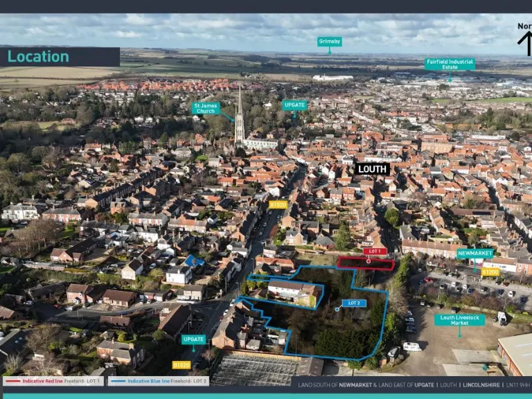Click the red LOT 1 marker label

[375, 251]
